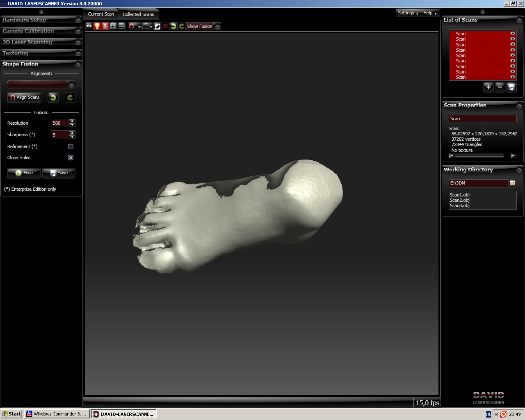
Task: Click the Align Scans button
Action: coord(25,98)
